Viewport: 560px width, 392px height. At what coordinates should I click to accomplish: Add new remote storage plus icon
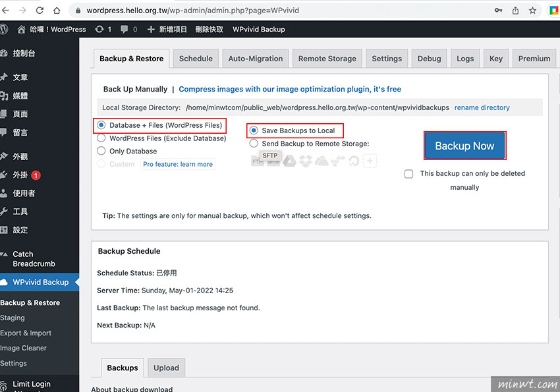[x=370, y=161]
